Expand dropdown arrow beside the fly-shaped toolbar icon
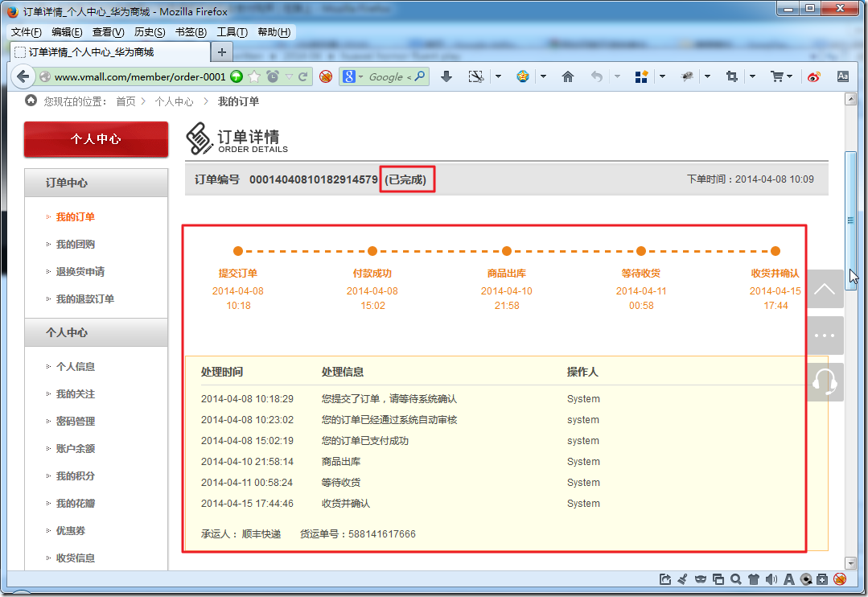 coord(707,76)
